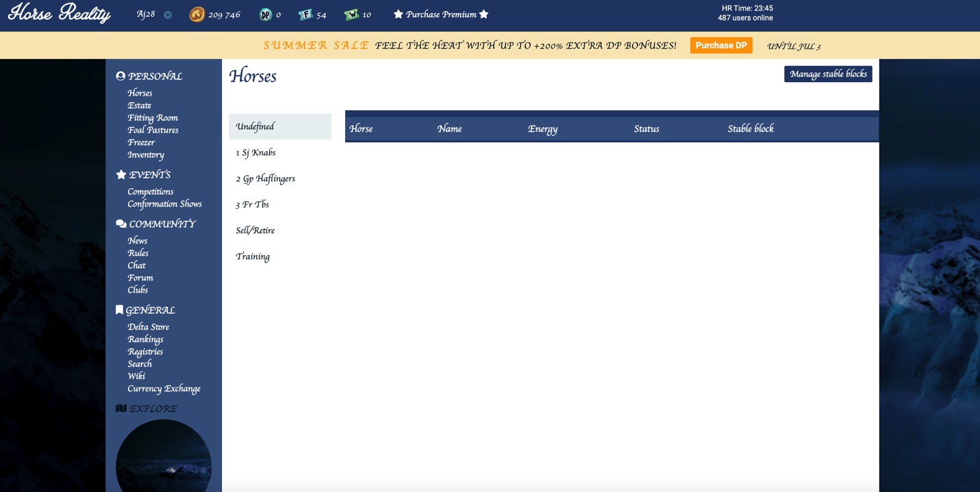
Task: Open the Chat page
Action: pos(136,266)
